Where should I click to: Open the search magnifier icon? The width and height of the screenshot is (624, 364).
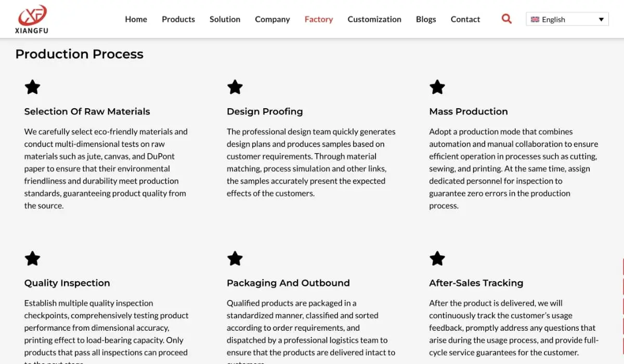pos(506,19)
